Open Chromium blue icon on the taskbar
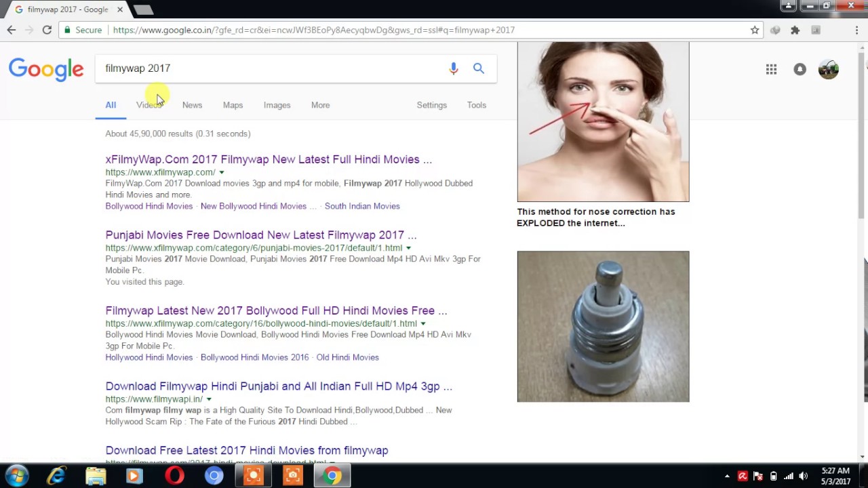 [x=214, y=476]
